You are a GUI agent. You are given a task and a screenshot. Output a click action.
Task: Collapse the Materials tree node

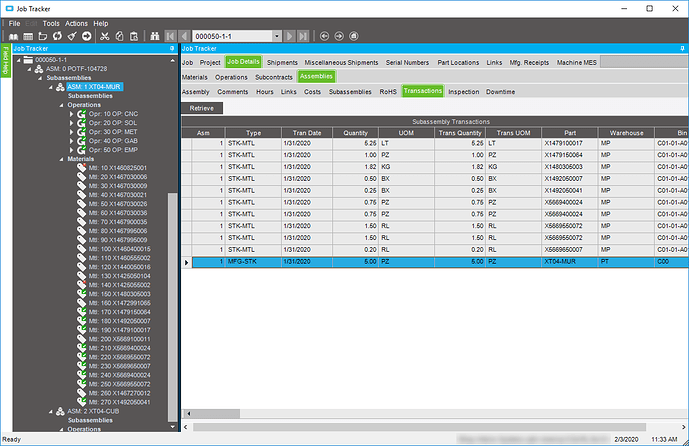tap(61, 159)
